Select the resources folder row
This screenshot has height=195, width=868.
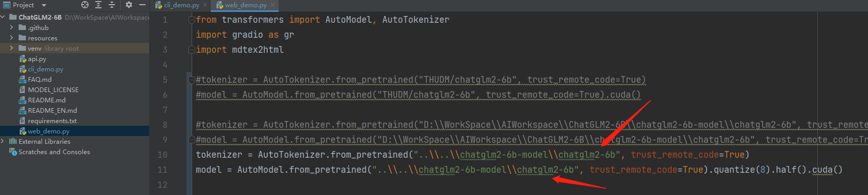click(x=75, y=38)
